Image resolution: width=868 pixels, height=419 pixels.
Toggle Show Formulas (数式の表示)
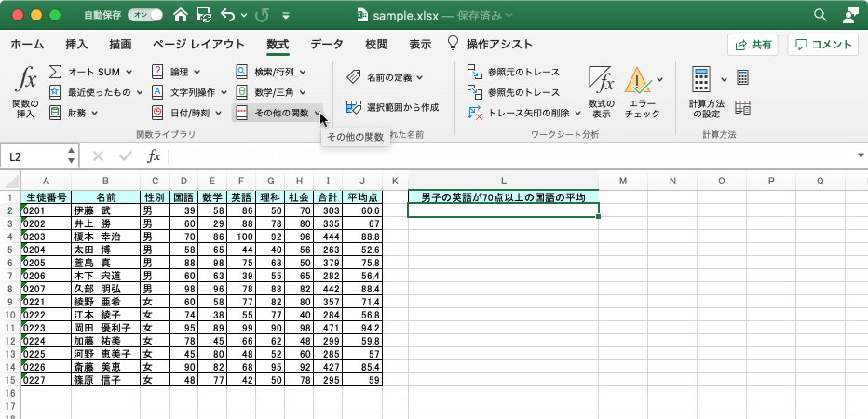602,92
